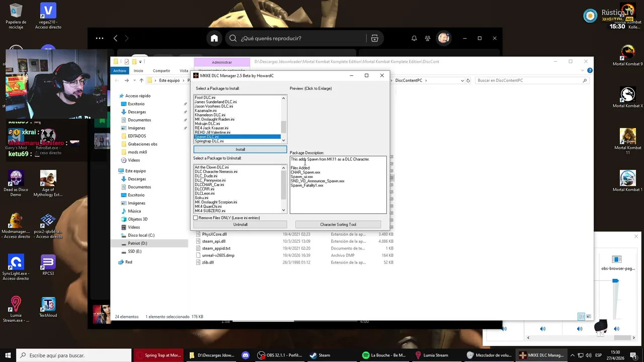Select Frost DLC.ini in install list
The width and height of the screenshot is (644, 362).
205,98
